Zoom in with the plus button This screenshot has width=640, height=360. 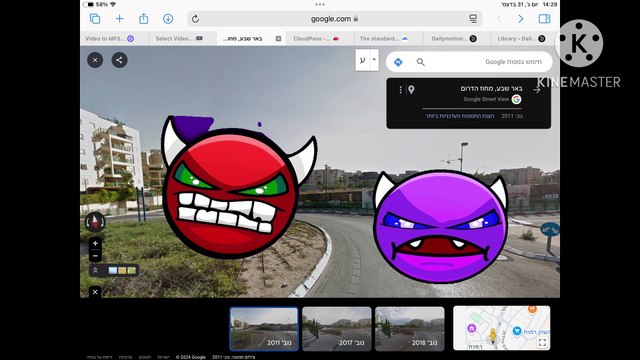click(95, 243)
